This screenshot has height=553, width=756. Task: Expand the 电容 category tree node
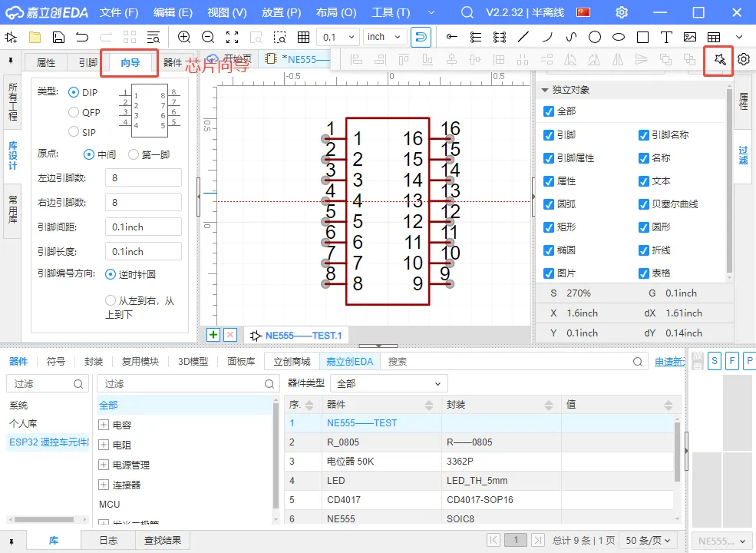click(x=103, y=426)
